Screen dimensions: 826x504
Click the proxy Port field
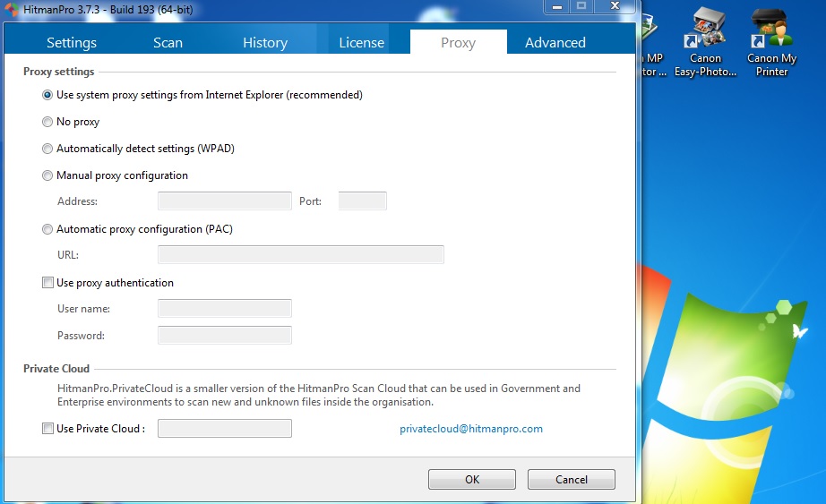363,201
